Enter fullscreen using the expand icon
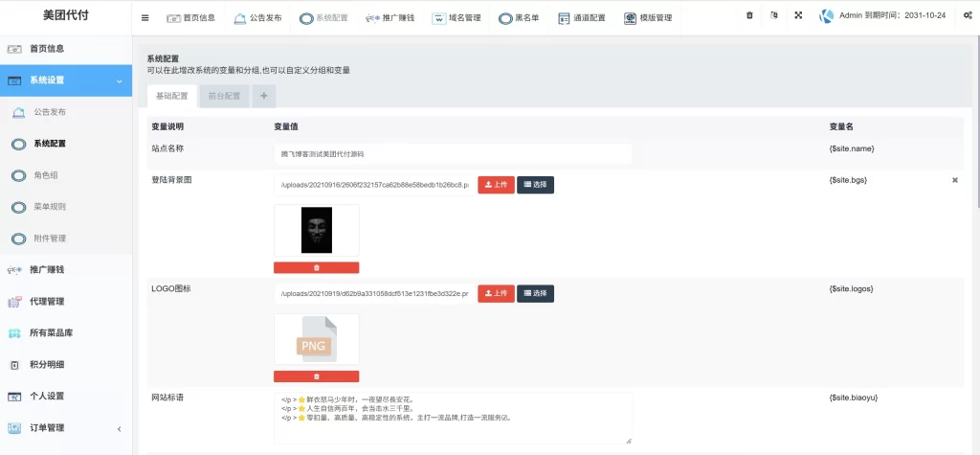This screenshot has height=455, width=980. click(x=798, y=16)
